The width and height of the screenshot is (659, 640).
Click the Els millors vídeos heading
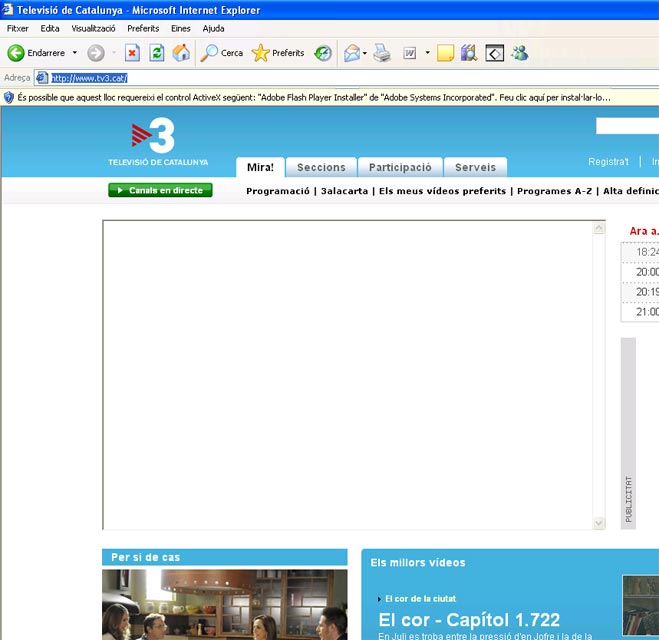(x=418, y=563)
